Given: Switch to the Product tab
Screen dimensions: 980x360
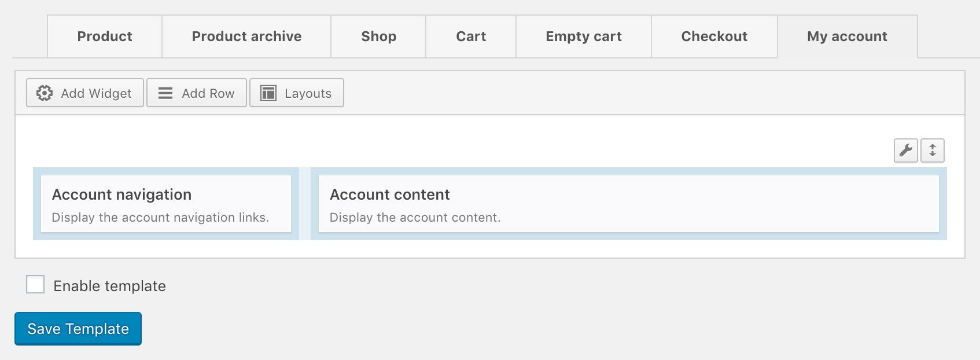Looking at the screenshot, I should click(105, 36).
